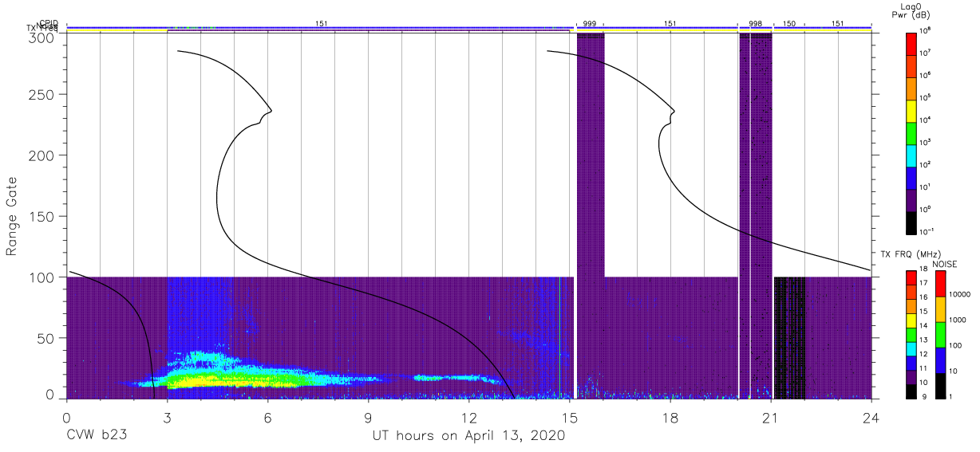Click the y-axis tick label '200'
The height and width of the screenshot is (452, 980).
coord(42,155)
